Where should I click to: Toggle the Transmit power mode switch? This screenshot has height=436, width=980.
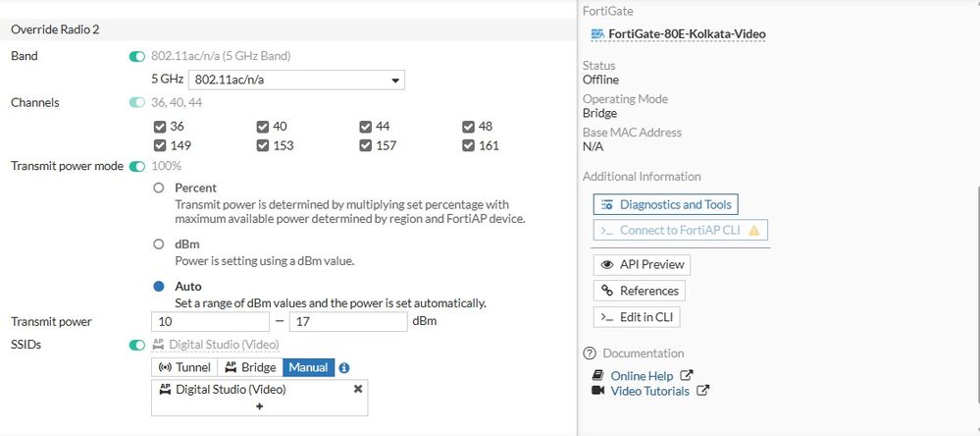136,166
